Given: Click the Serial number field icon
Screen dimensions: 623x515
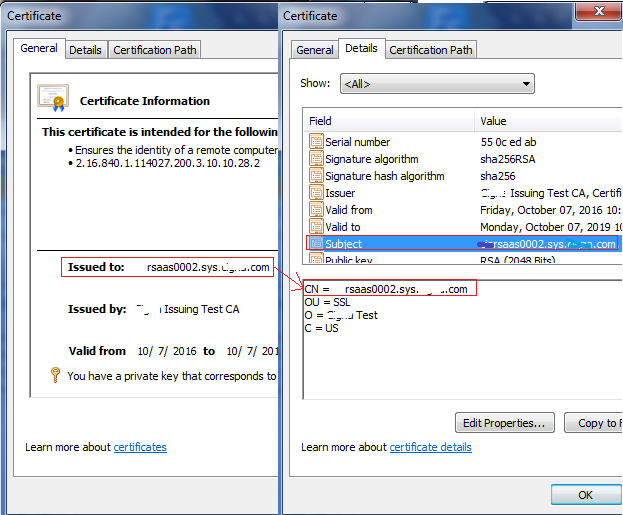Looking at the screenshot, I should point(316,142).
